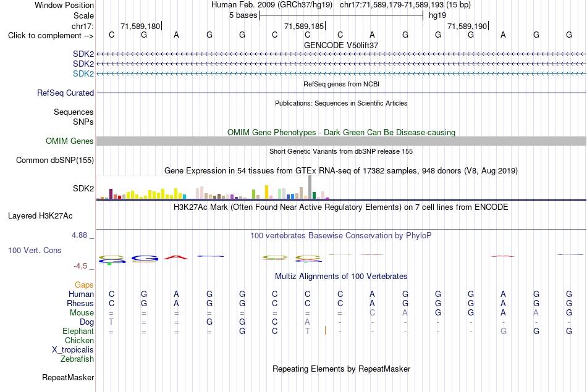Screen dimensions: 587x392
Task: Select the Chicken species label
Action: (x=79, y=340)
